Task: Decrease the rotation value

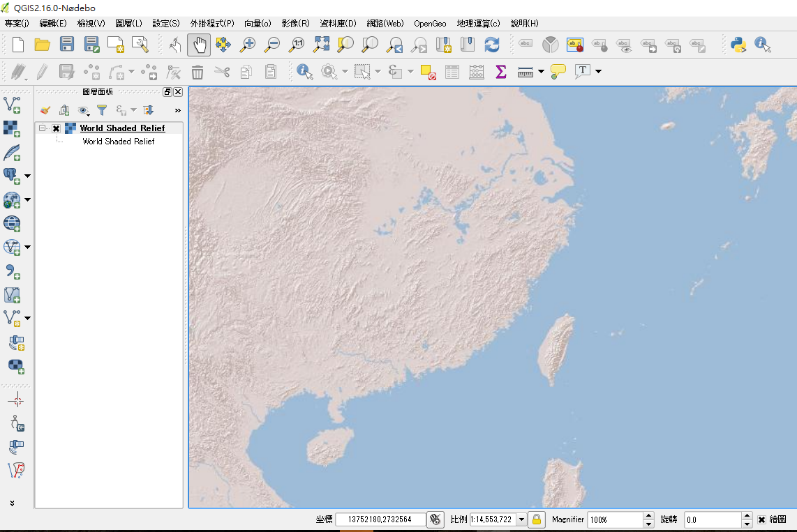Action: coord(747,524)
